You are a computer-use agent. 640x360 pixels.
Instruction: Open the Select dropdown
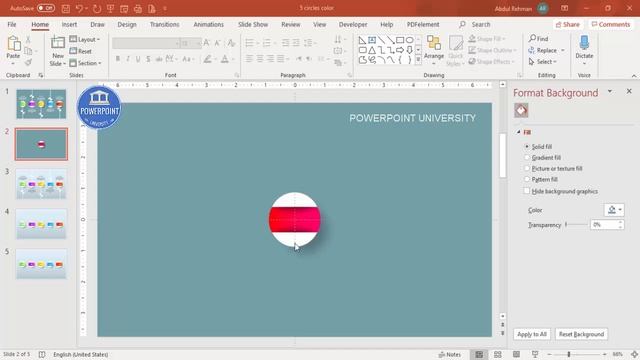[x=542, y=62]
